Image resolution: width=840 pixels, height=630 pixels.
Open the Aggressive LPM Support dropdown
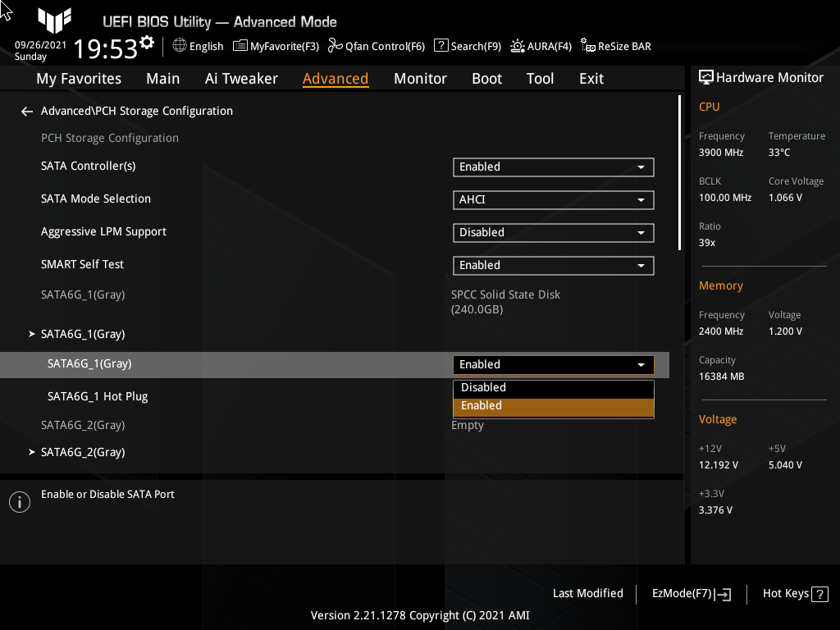point(553,232)
